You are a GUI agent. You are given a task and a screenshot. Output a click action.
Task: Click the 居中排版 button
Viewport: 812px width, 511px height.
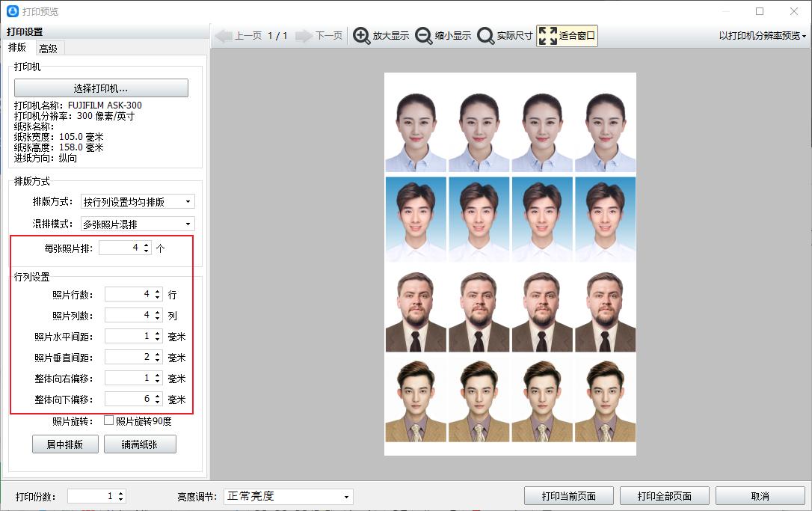64,444
